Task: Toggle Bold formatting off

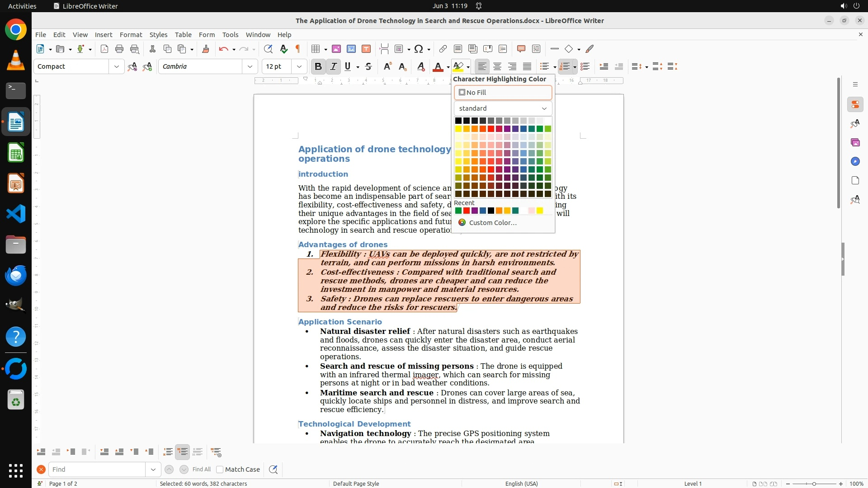Action: tap(318, 66)
